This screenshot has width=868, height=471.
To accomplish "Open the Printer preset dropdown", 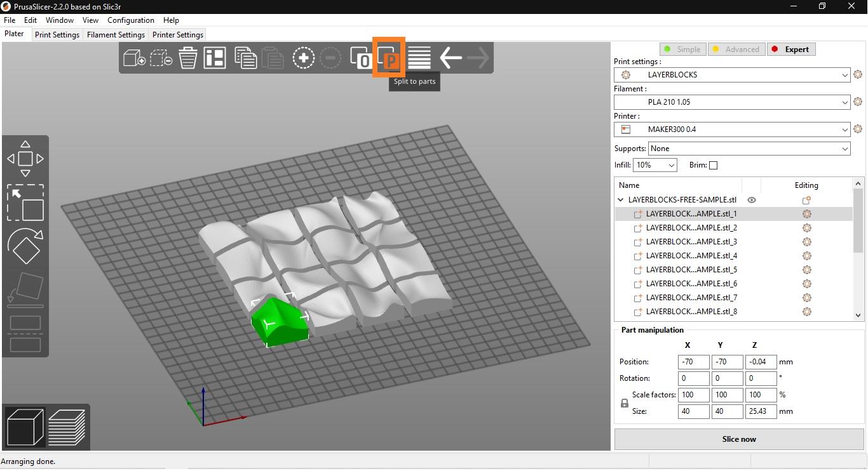I will pyautogui.click(x=732, y=129).
